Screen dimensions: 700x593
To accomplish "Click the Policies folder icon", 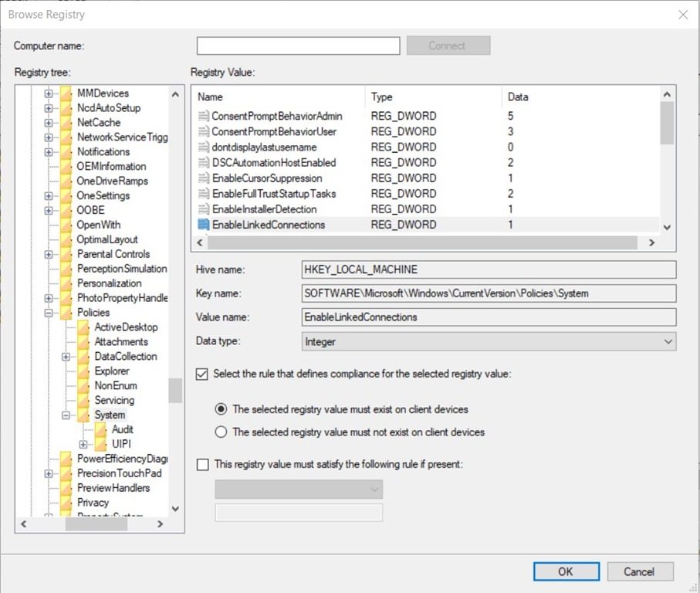I will tap(67, 313).
